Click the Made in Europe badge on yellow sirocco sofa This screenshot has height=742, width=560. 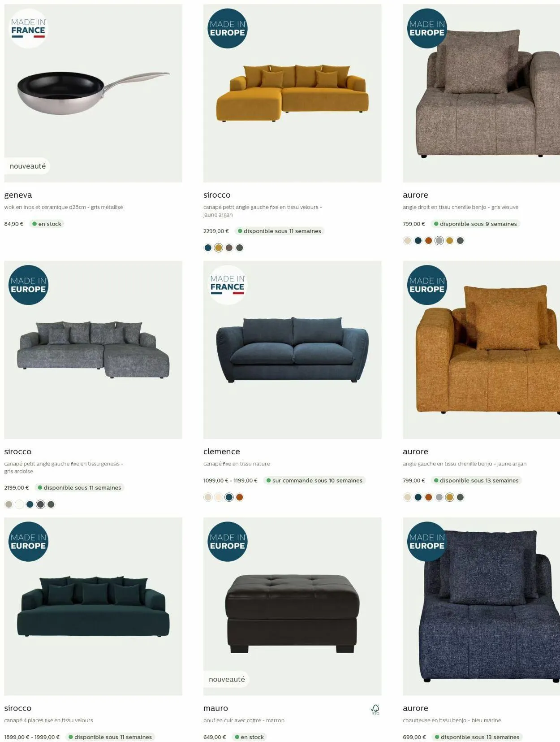[228, 28]
